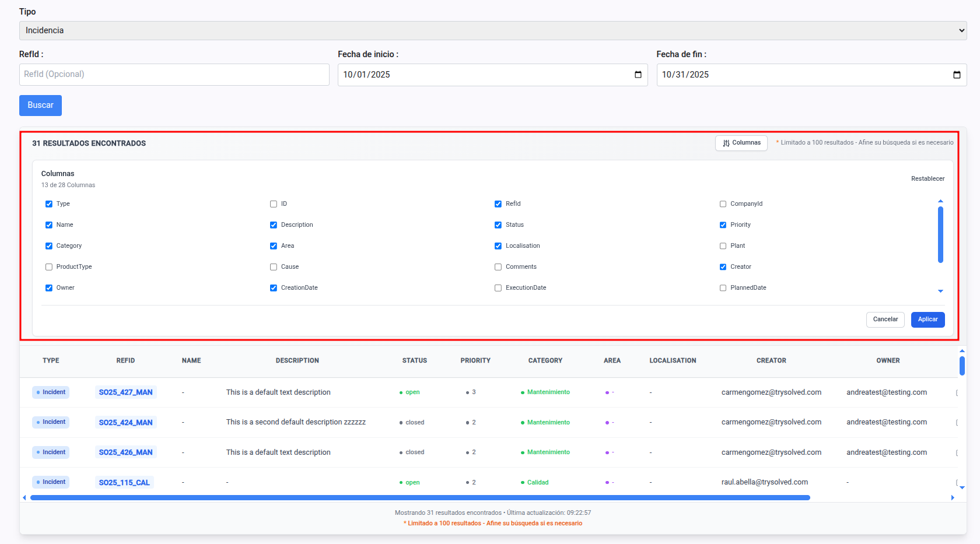Open the Fecha de inicio calendar picker icon
This screenshot has height=544, width=980.
(x=638, y=75)
